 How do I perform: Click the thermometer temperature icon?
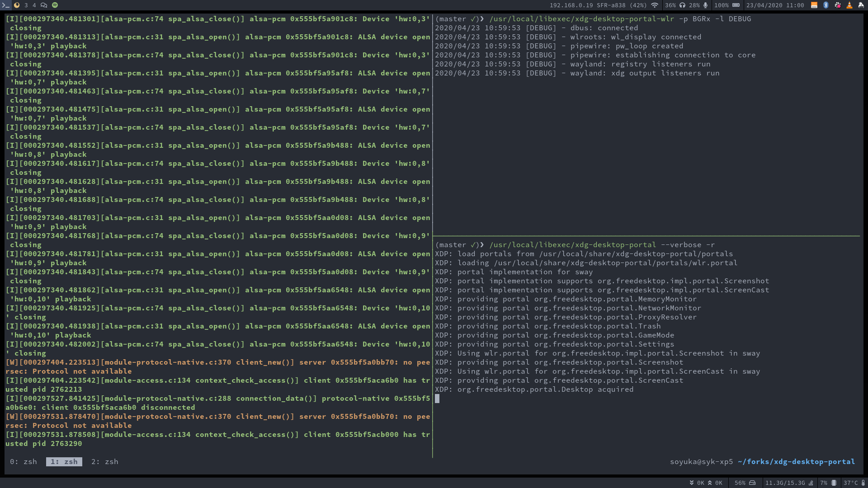(863, 483)
